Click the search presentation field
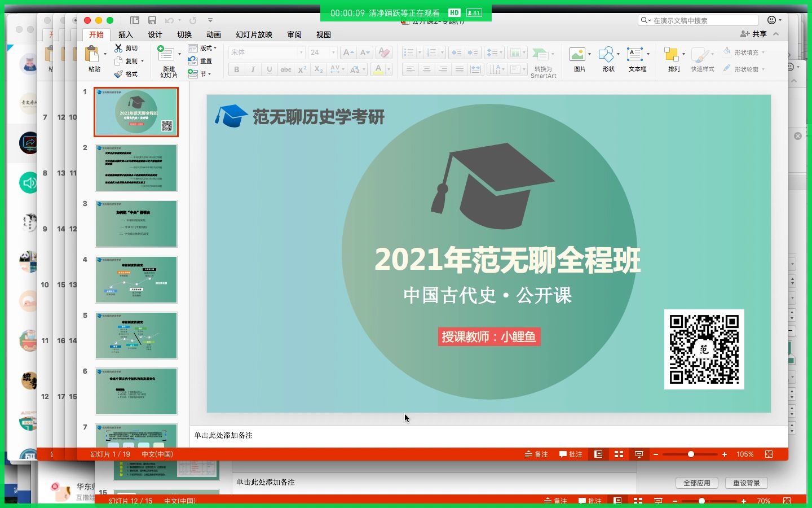812x508 pixels. [x=698, y=20]
